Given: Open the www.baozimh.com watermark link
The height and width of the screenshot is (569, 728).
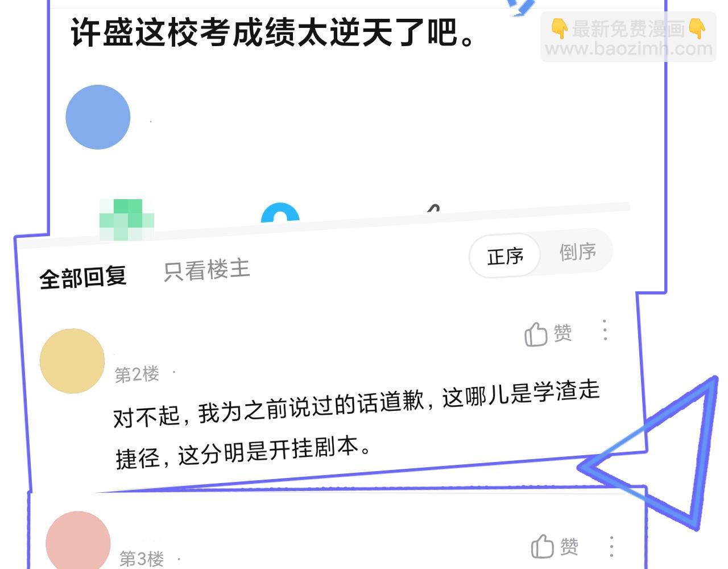Looking at the screenshot, I should pos(628,49).
